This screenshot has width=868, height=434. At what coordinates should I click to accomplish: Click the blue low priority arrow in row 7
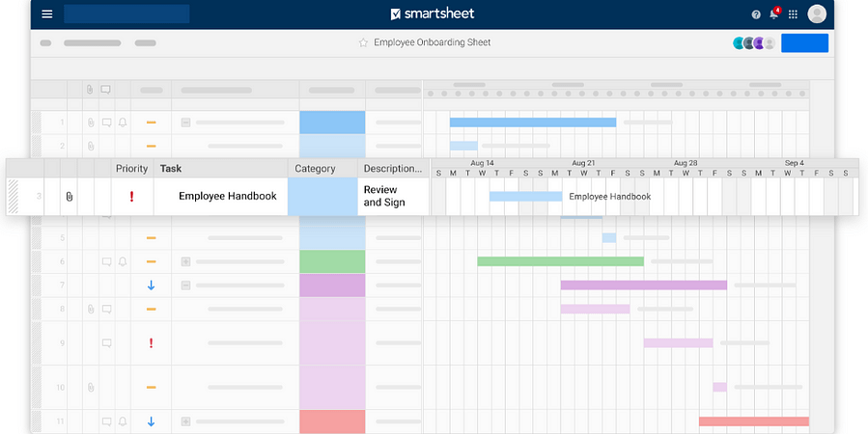pos(152,285)
